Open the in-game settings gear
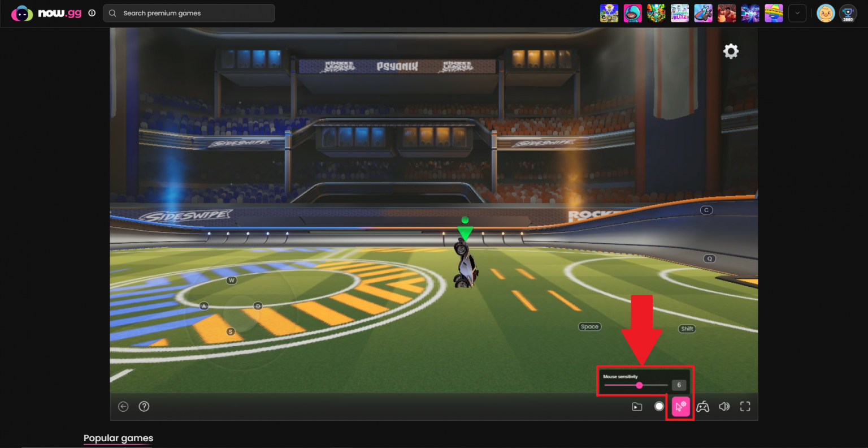This screenshot has height=448, width=868. click(731, 51)
